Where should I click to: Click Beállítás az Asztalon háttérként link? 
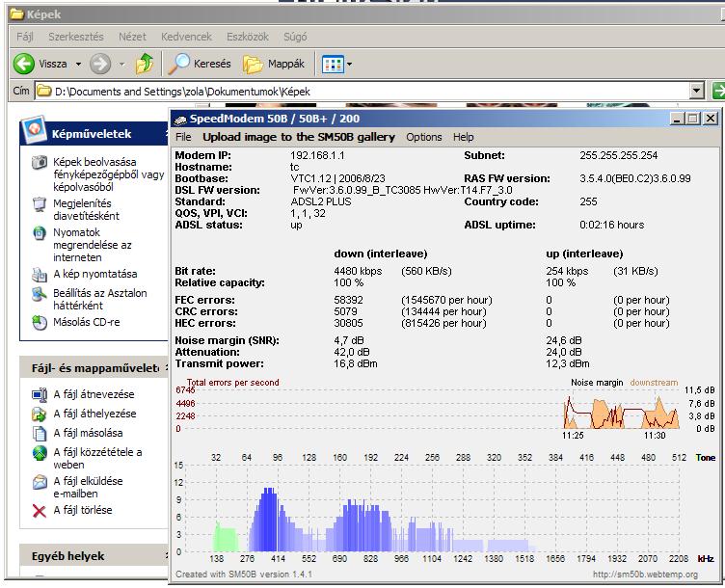click(x=100, y=299)
